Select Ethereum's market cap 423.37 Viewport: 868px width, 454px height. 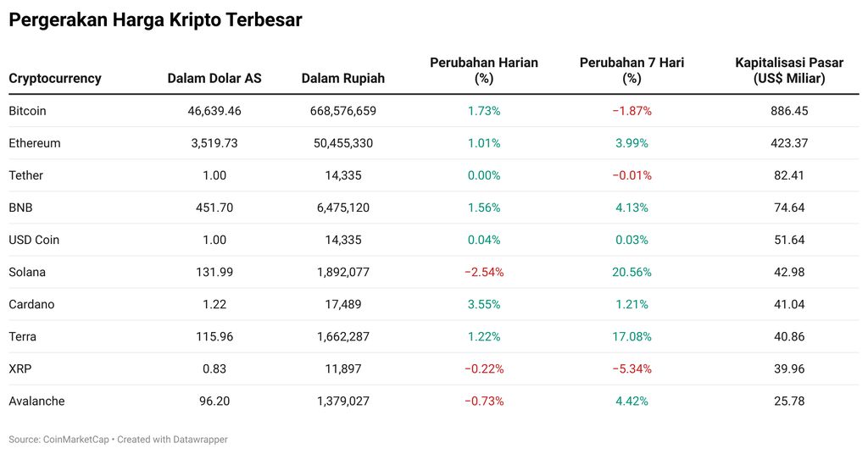(789, 143)
